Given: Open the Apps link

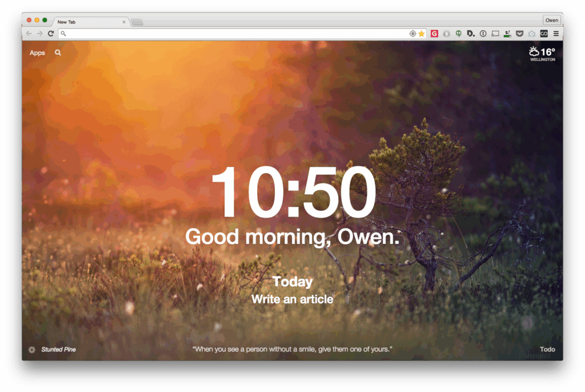Looking at the screenshot, I should click(x=37, y=53).
